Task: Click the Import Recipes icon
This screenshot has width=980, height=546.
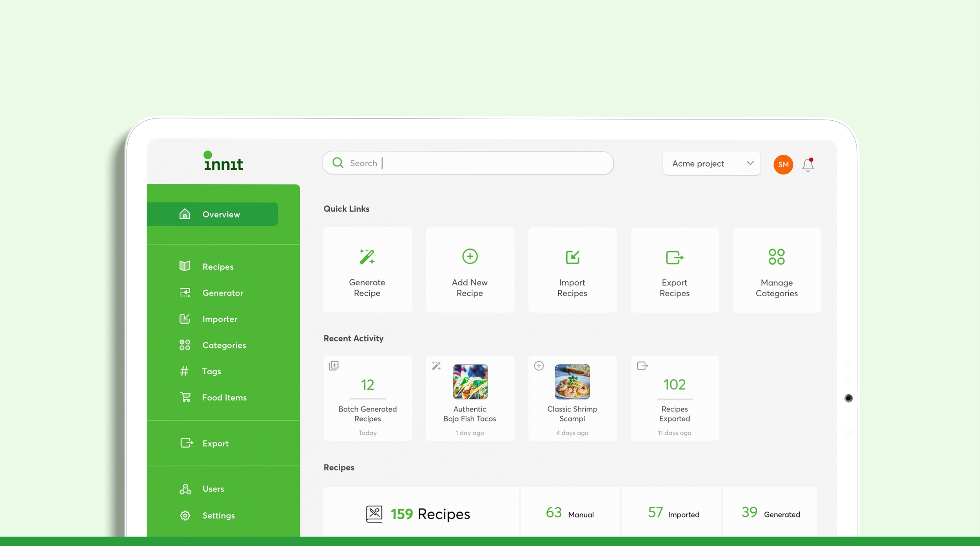Action: 572,257
